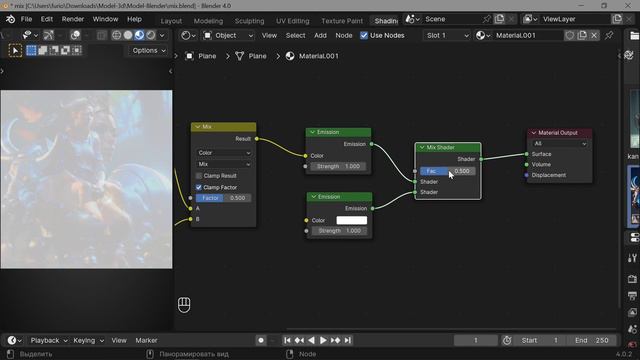The width and height of the screenshot is (640, 360).
Task: Choose the intersect selection mode icon
Action: tap(77, 50)
